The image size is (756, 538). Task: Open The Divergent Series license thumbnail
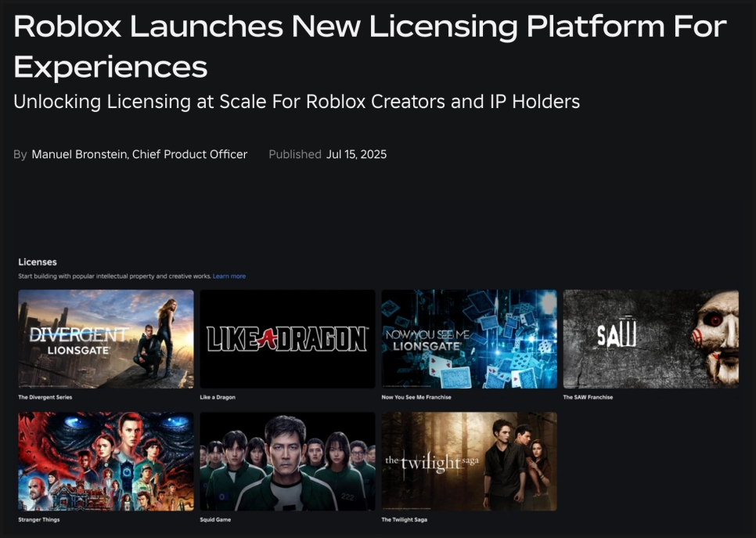(106, 339)
